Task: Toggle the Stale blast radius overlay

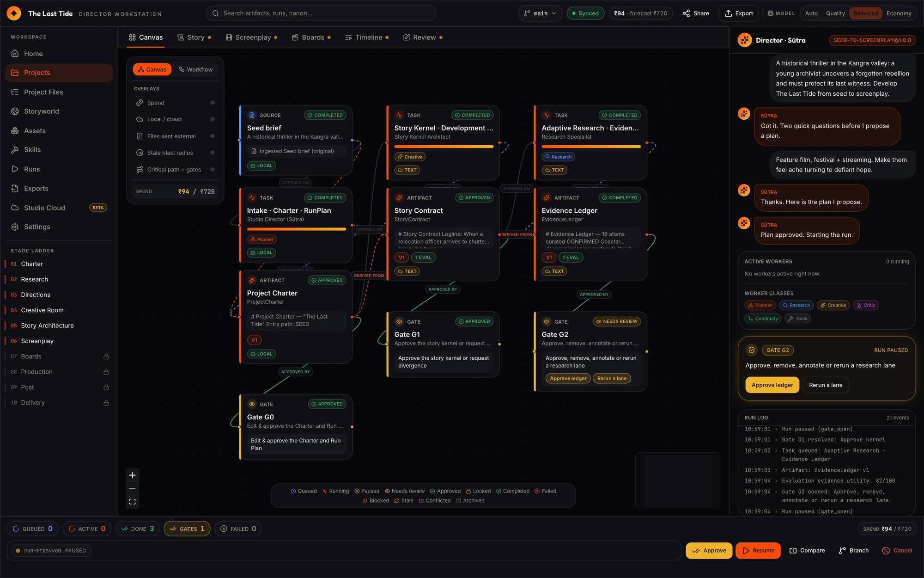Action: coord(175,153)
